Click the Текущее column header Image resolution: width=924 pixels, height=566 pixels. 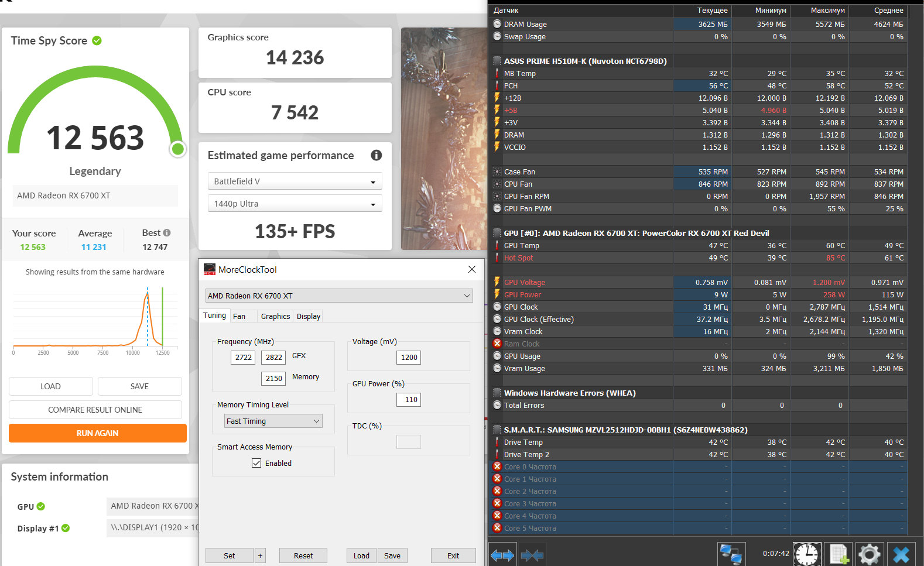point(703,11)
